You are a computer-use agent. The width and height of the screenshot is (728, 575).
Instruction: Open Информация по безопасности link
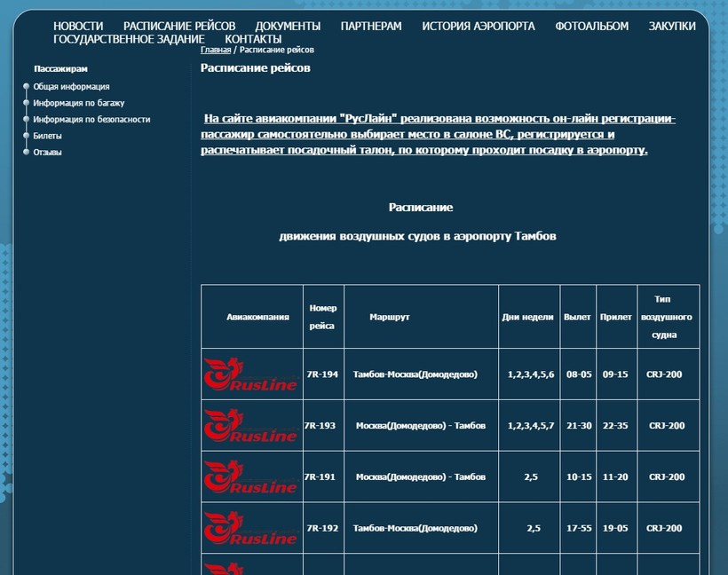tap(91, 119)
